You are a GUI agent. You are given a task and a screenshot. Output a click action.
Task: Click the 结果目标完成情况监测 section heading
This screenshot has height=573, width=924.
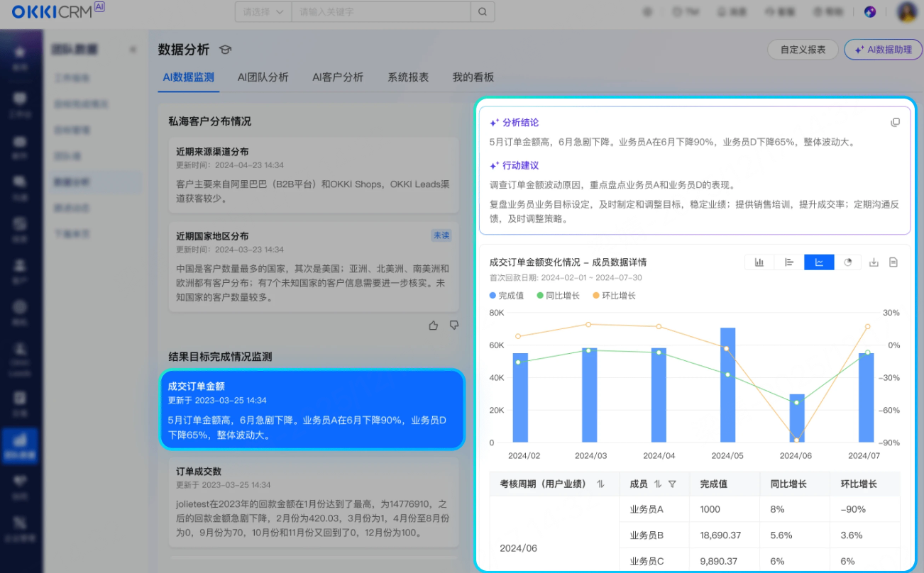(220, 357)
